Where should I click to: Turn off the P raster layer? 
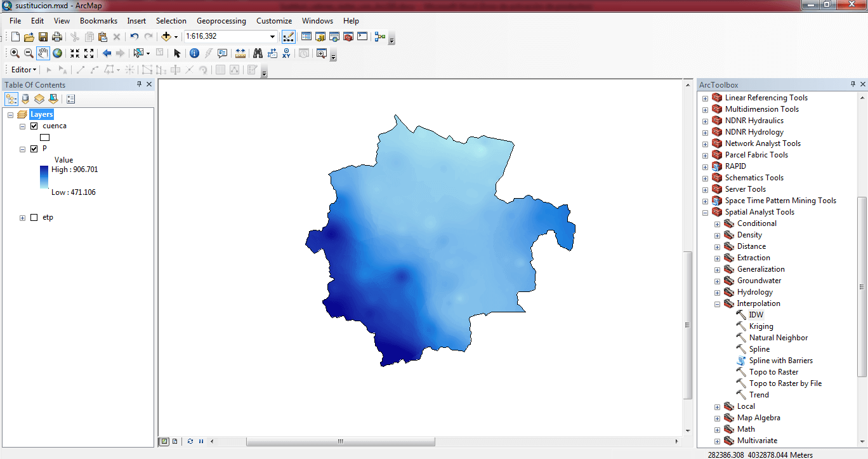tap(34, 149)
